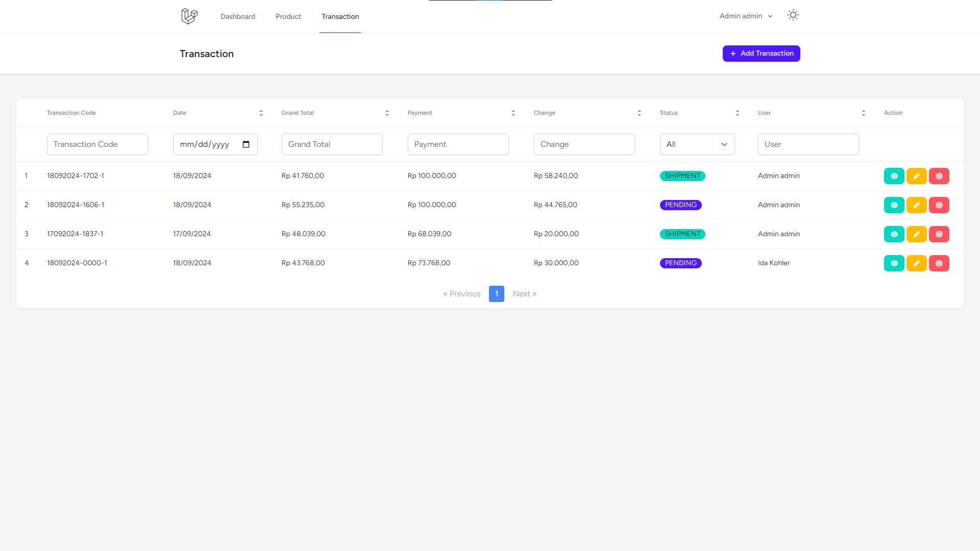Select page 1 in pagination
980x551 pixels.
pos(496,293)
